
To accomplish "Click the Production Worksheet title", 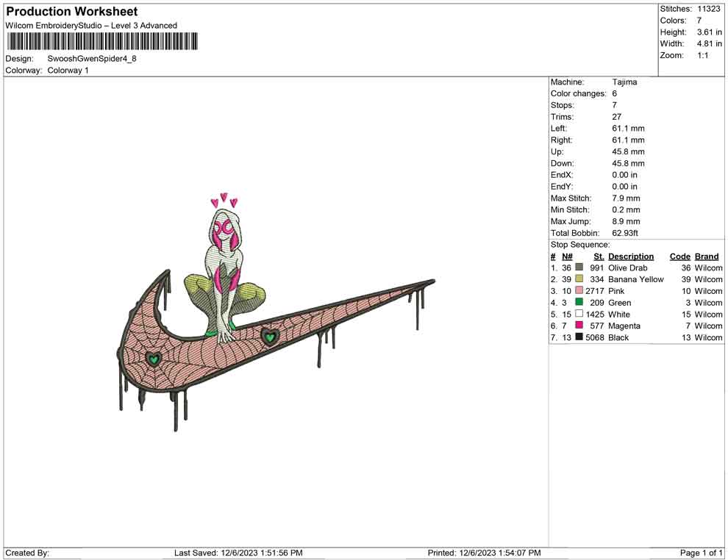I will [72, 12].
